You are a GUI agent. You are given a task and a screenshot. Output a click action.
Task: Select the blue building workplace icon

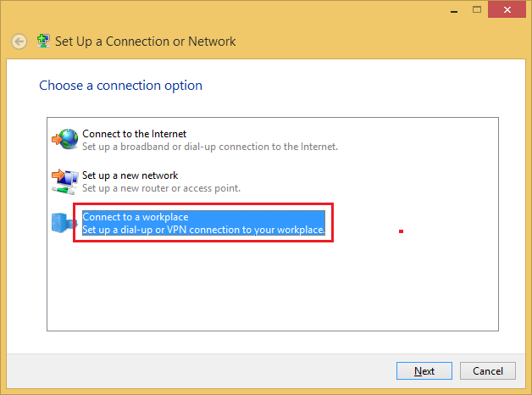coord(63,223)
